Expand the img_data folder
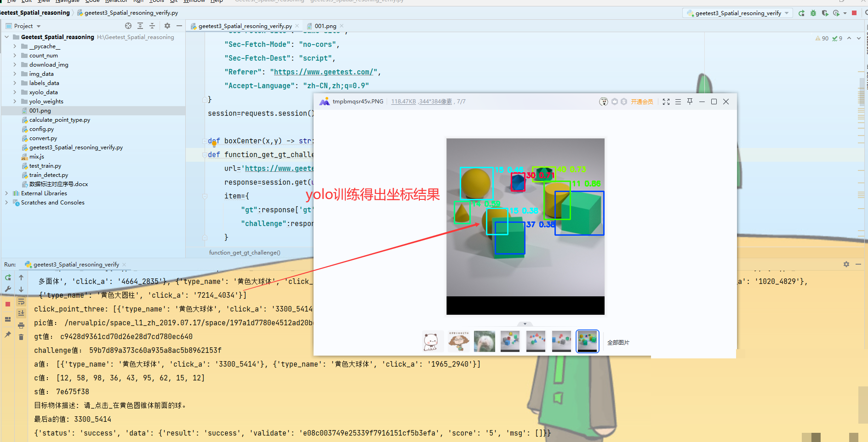Image resolution: width=868 pixels, height=442 pixels. pos(15,74)
